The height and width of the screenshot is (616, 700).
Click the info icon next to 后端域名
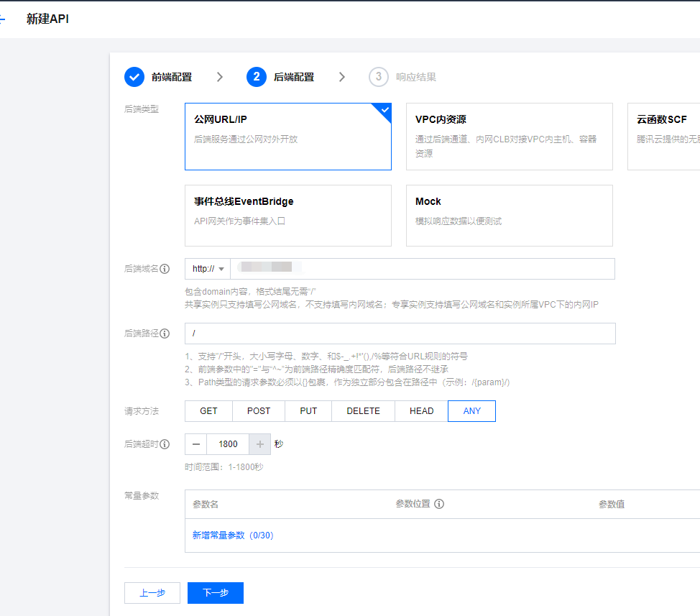click(165, 269)
